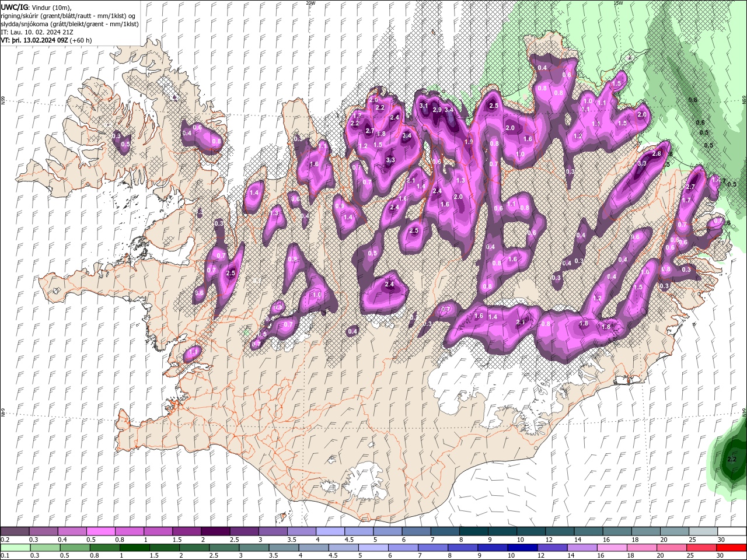747x560 pixels.
Task: Select upper legend swatch starting at 1.5
Action: click(x=186, y=531)
